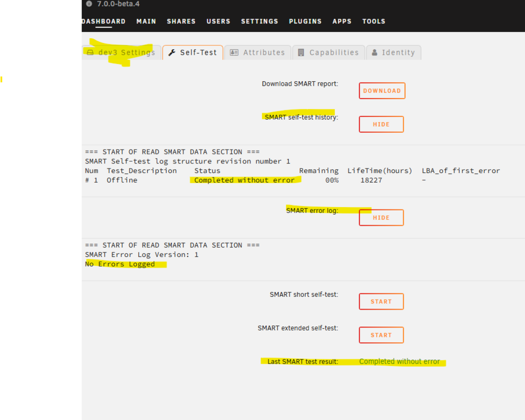Switch to the Attributes tab
The height and width of the screenshot is (420, 525).
pos(257,53)
